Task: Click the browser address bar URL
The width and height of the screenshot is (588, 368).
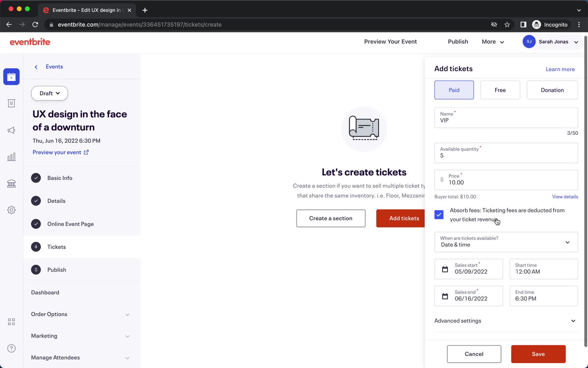Action: [x=140, y=25]
